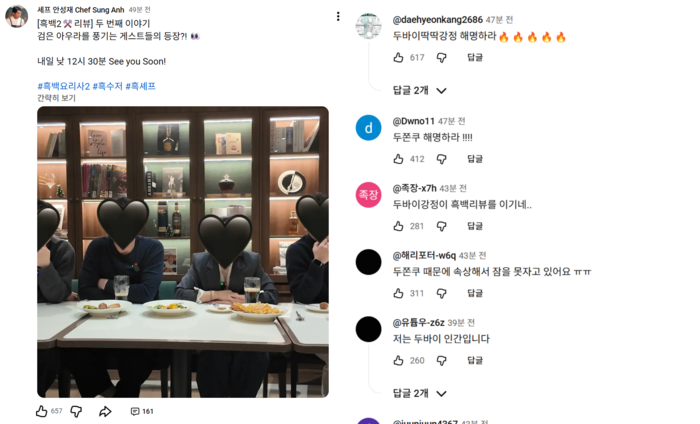Viewport: 700px width, 424px height.
Task: Dislike the @유튬우-z6z comment
Action: tap(442, 361)
